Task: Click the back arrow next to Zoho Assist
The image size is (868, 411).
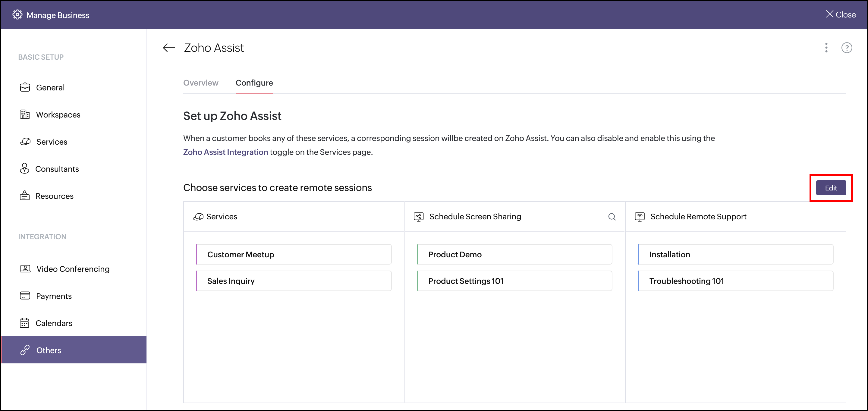Action: 168,48
